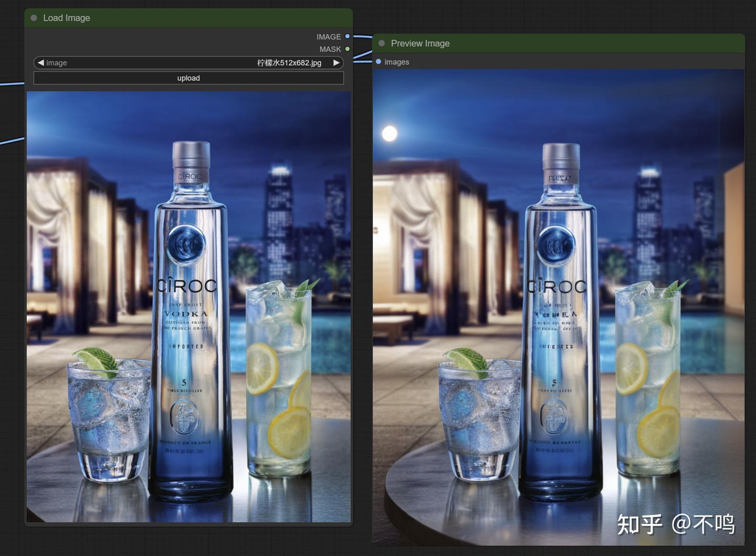The image size is (756, 556).
Task: Click the MASK output connector dot
Action: pyautogui.click(x=348, y=49)
